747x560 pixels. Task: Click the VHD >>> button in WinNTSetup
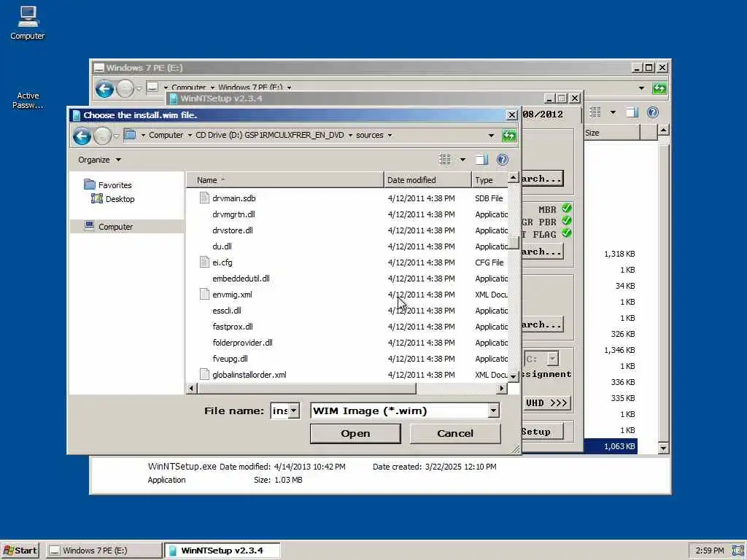click(546, 402)
